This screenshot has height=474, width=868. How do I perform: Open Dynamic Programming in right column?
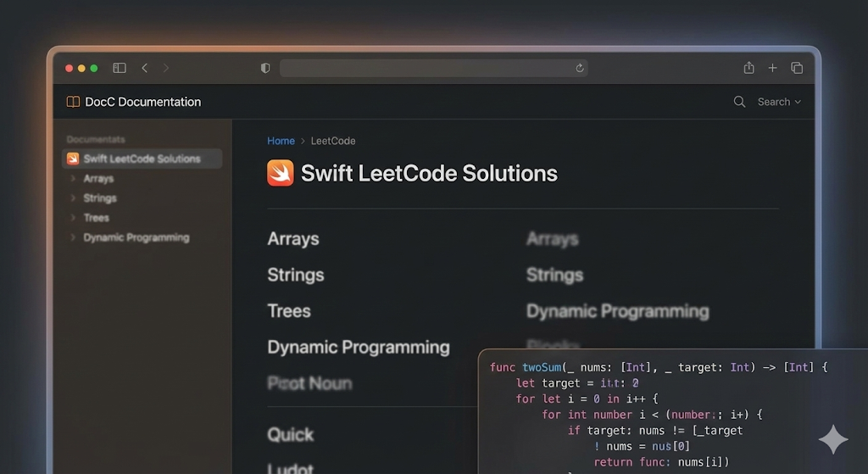[617, 311]
